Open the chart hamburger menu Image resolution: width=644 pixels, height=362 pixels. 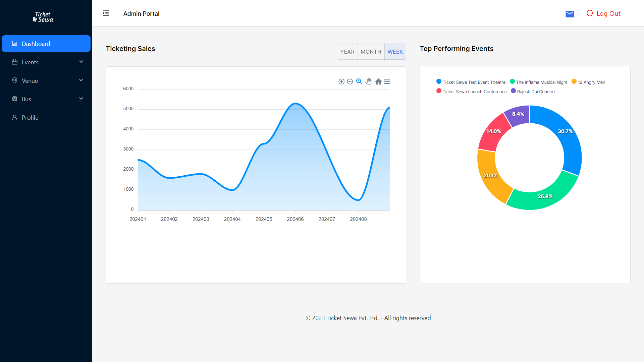pyautogui.click(x=387, y=81)
